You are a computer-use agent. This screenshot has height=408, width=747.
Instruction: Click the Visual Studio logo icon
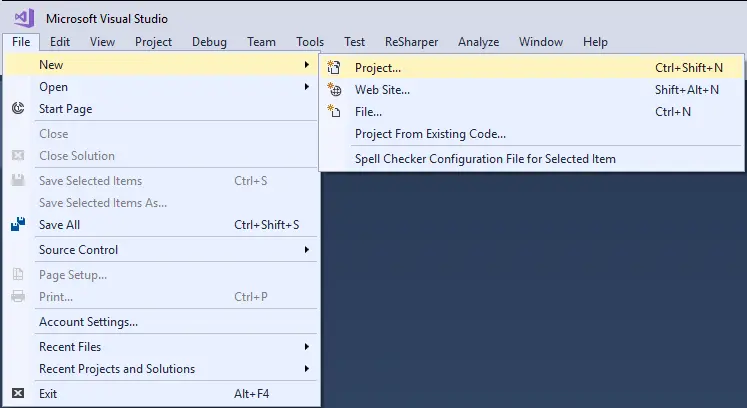(24, 18)
